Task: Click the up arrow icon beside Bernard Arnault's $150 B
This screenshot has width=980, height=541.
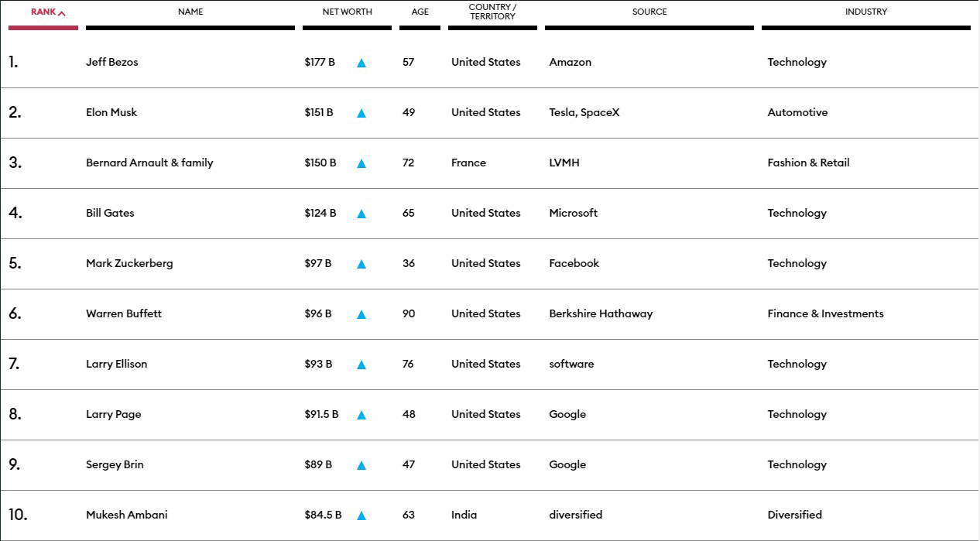Action: [x=361, y=163]
